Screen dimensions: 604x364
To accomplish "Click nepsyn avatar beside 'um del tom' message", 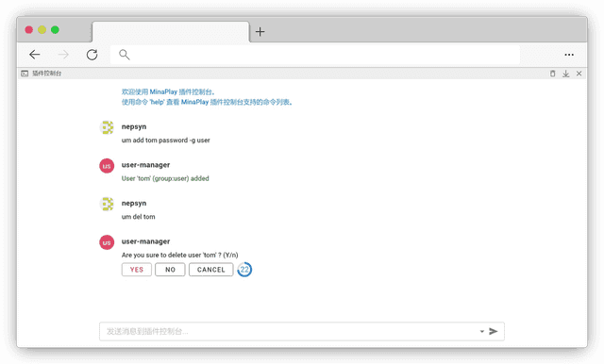I will pos(107,204).
